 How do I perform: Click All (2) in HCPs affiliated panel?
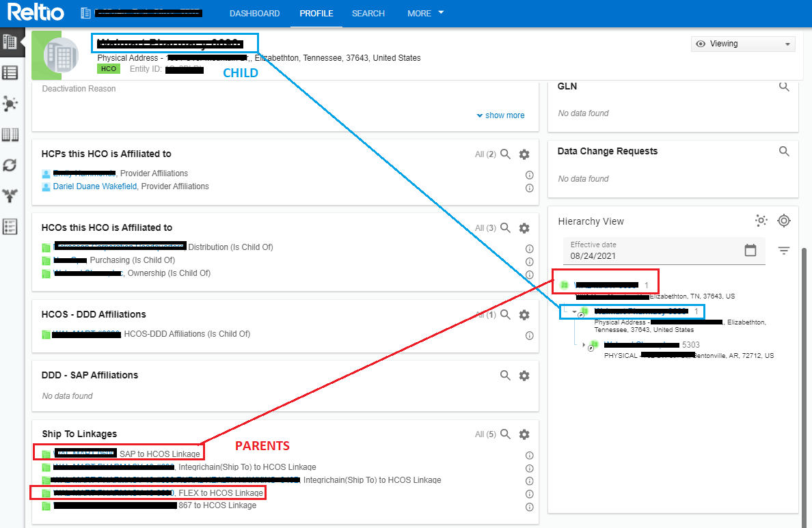tap(485, 154)
